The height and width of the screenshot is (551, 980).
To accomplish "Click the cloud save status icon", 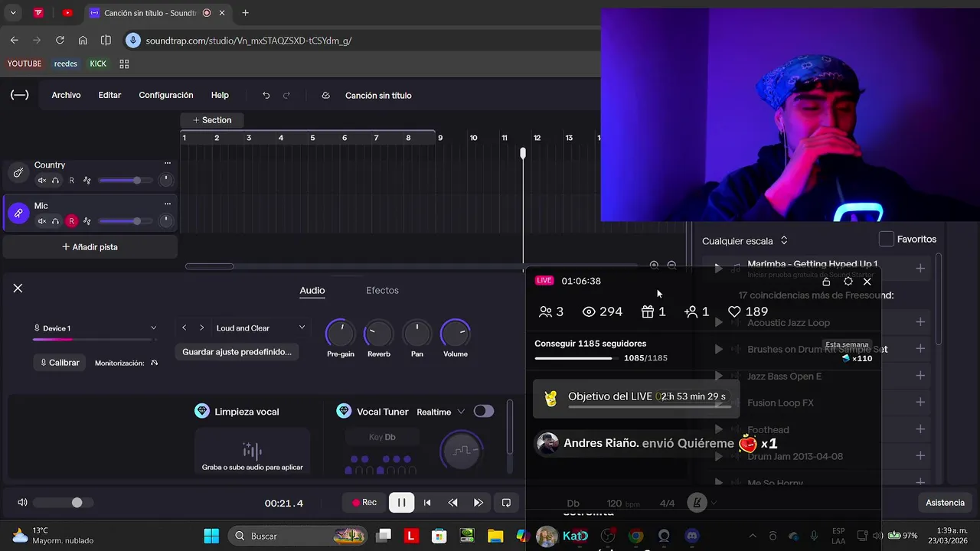I will click(x=325, y=96).
